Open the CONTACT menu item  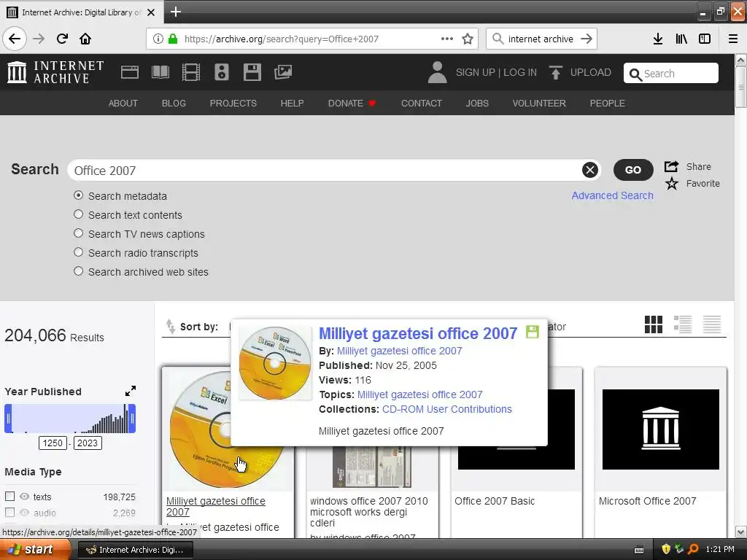(422, 104)
